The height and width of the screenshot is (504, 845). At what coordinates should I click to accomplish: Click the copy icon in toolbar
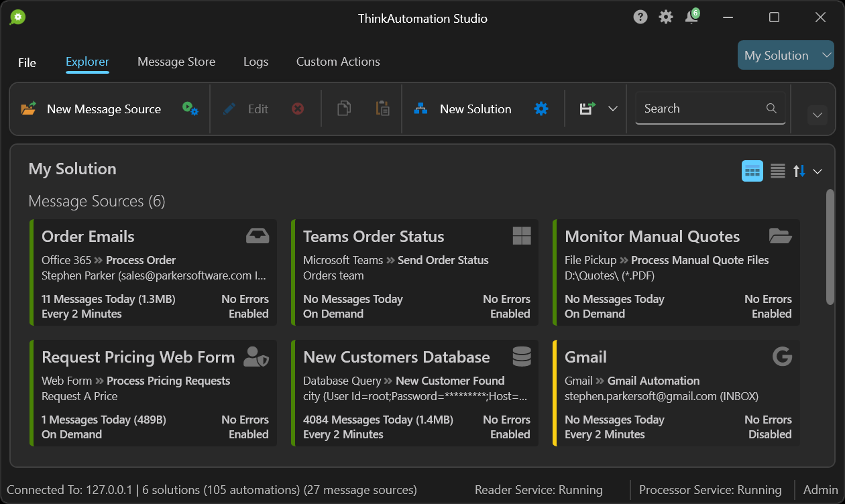(x=344, y=109)
